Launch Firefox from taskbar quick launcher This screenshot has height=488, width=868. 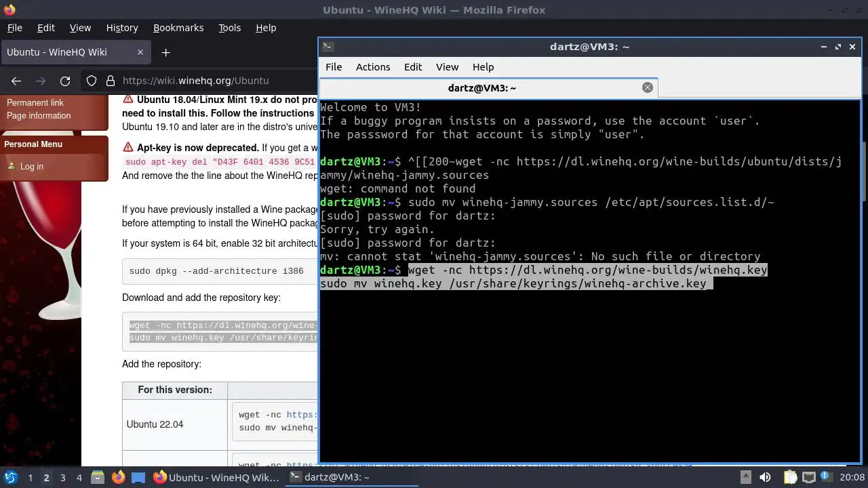tap(118, 477)
